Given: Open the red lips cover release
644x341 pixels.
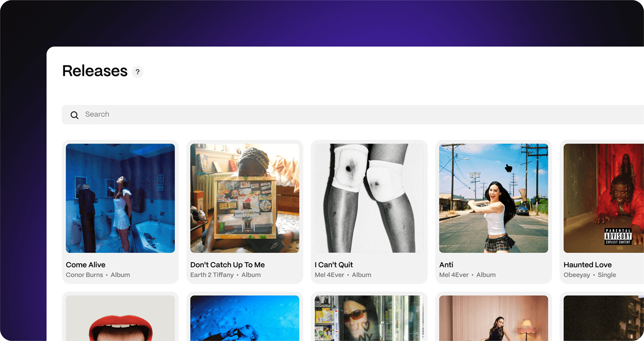Looking at the screenshot, I should (120, 318).
